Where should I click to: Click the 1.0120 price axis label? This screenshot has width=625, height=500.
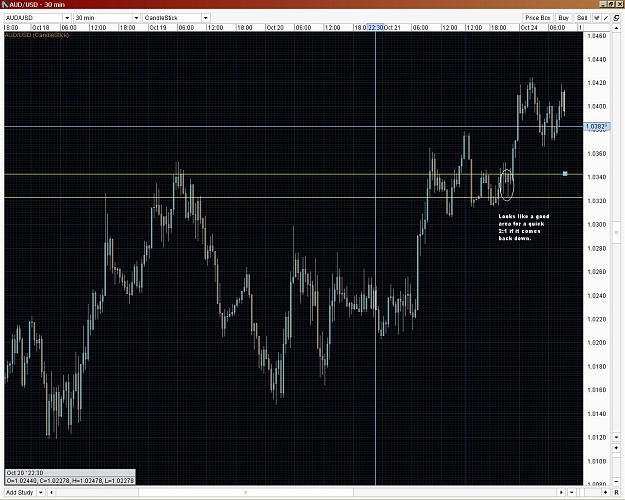tap(596, 437)
